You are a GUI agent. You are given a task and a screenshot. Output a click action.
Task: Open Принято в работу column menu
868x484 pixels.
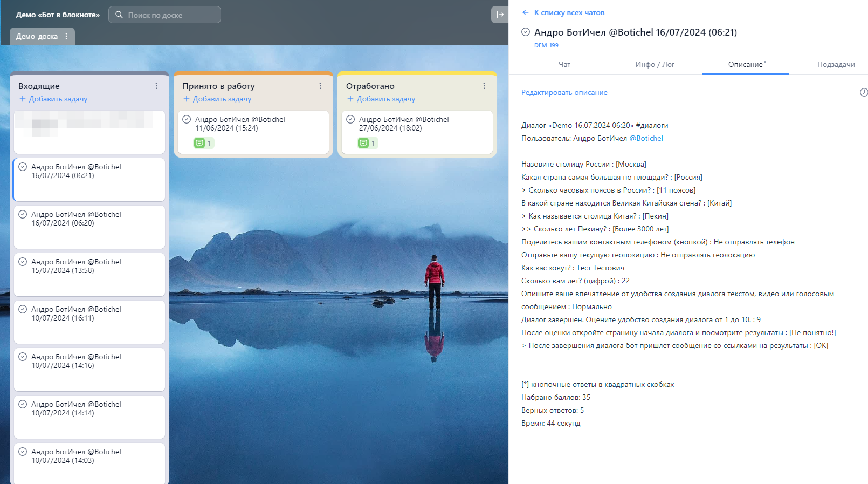click(320, 86)
